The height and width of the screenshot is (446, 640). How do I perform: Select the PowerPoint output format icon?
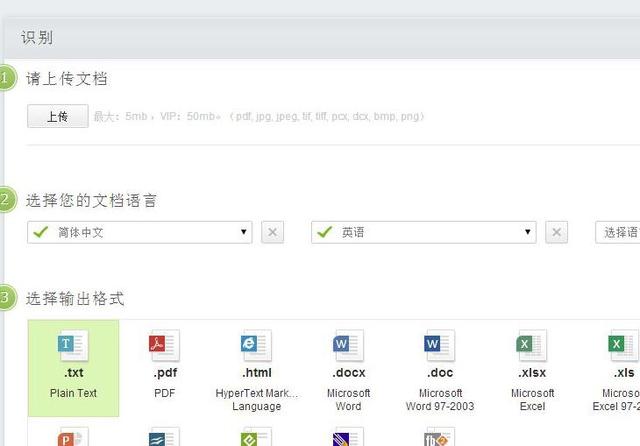73,437
